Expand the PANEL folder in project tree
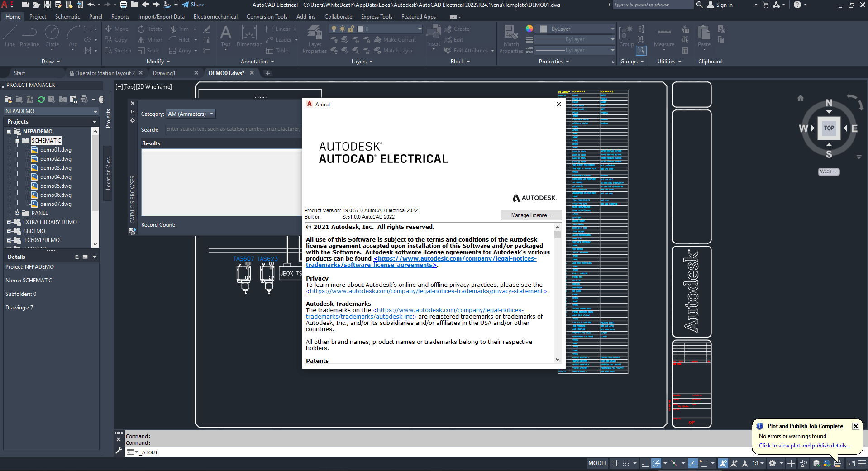 [18, 213]
